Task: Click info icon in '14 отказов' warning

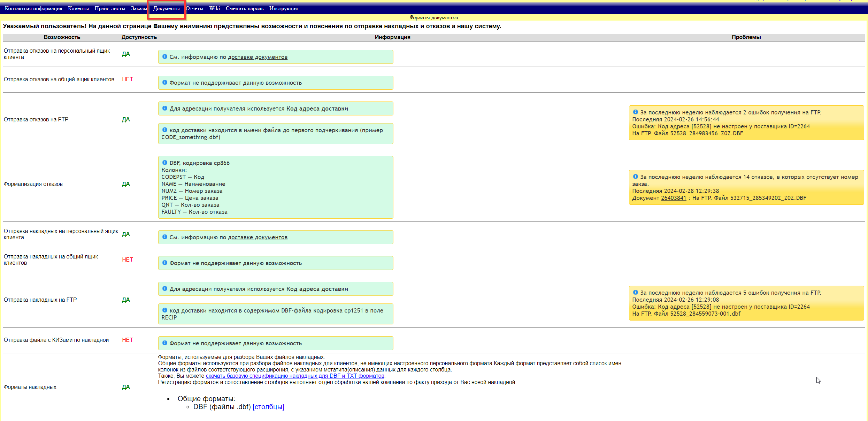Action: click(636, 176)
